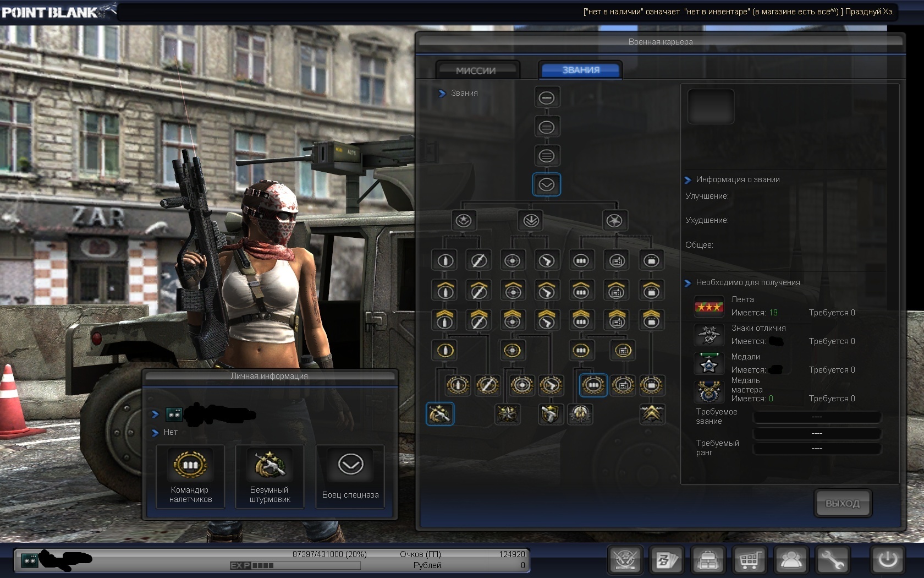Select the Звания tab
This screenshot has width=924, height=578.
pyautogui.click(x=581, y=70)
